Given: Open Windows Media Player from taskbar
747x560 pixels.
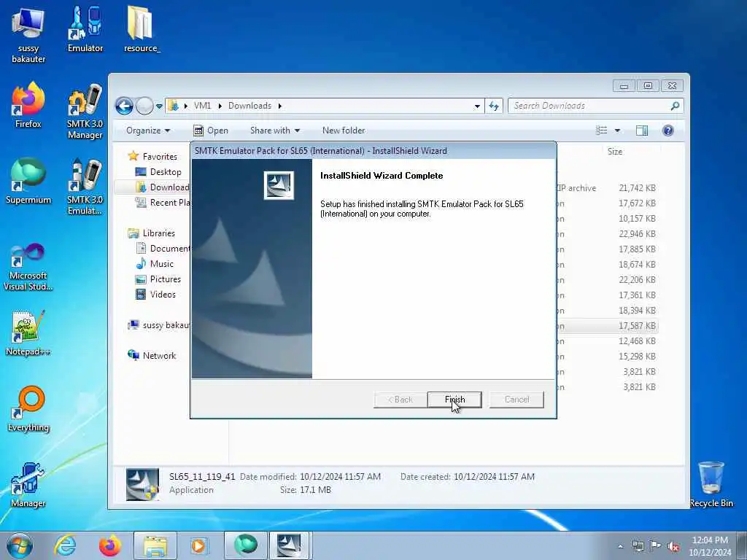Looking at the screenshot, I should pyautogui.click(x=198, y=545).
